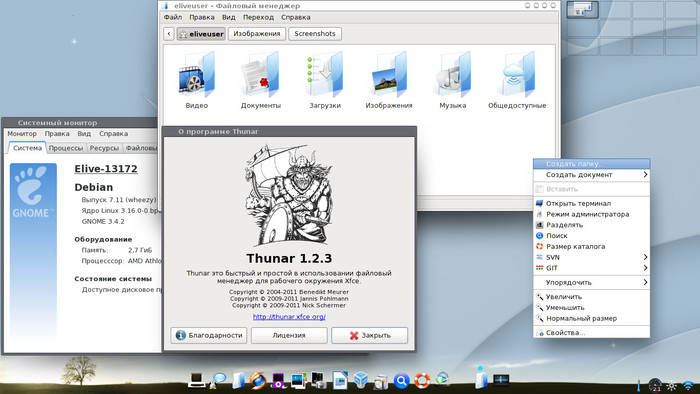Select the Screenshots path bar button
700x394 pixels.
[315, 33]
